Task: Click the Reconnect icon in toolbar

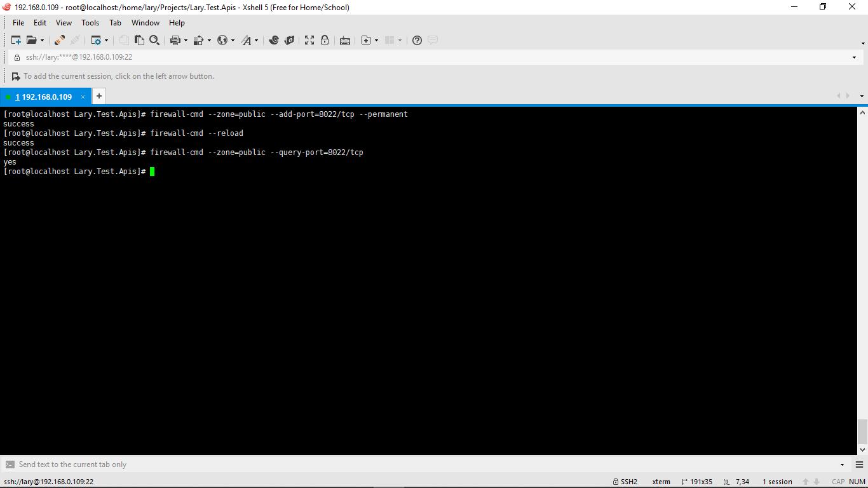Action: pyautogui.click(x=75, y=40)
